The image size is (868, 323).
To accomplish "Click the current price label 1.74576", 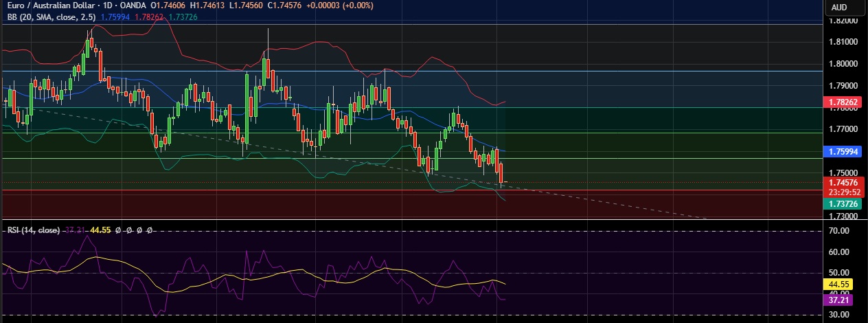I will point(844,183).
